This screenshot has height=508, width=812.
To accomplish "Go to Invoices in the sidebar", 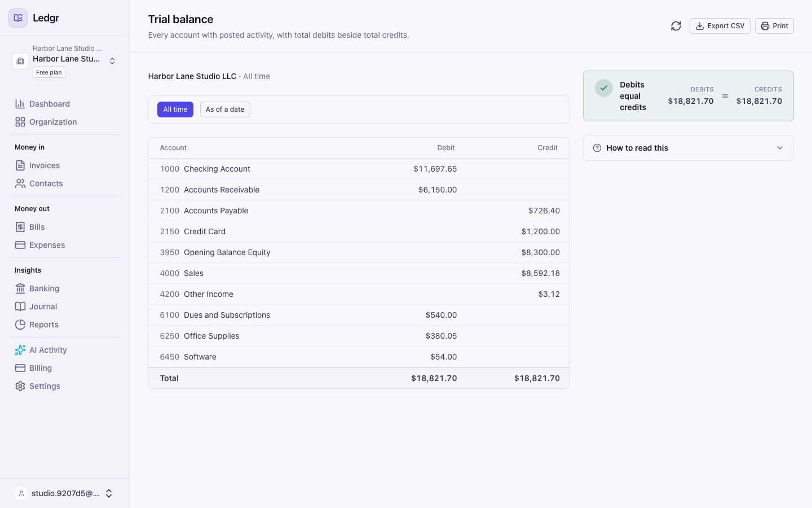I will coord(65,165).
